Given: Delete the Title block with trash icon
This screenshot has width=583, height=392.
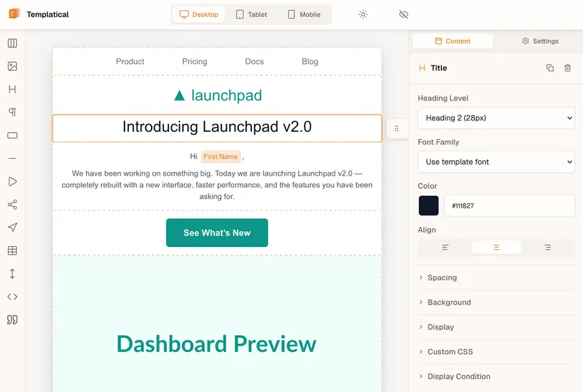Looking at the screenshot, I should coord(568,68).
